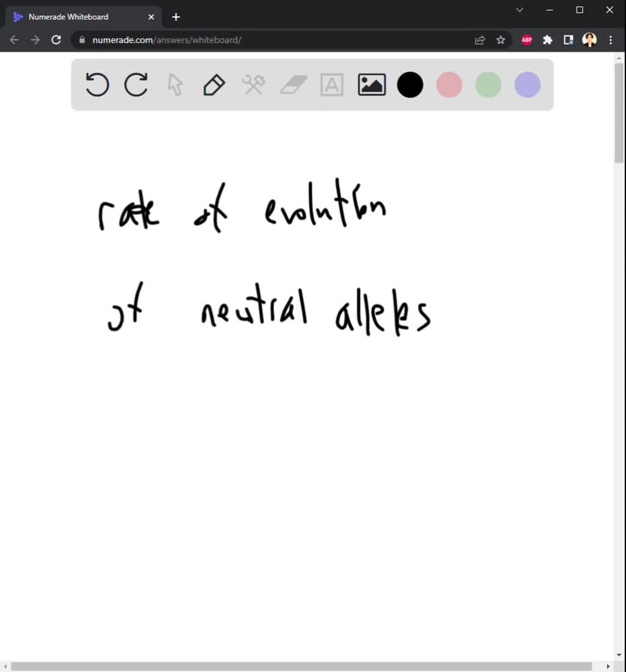Viewport: 626px width, 672px height.
Task: Click the AdBlock extension icon
Action: pyautogui.click(x=526, y=39)
